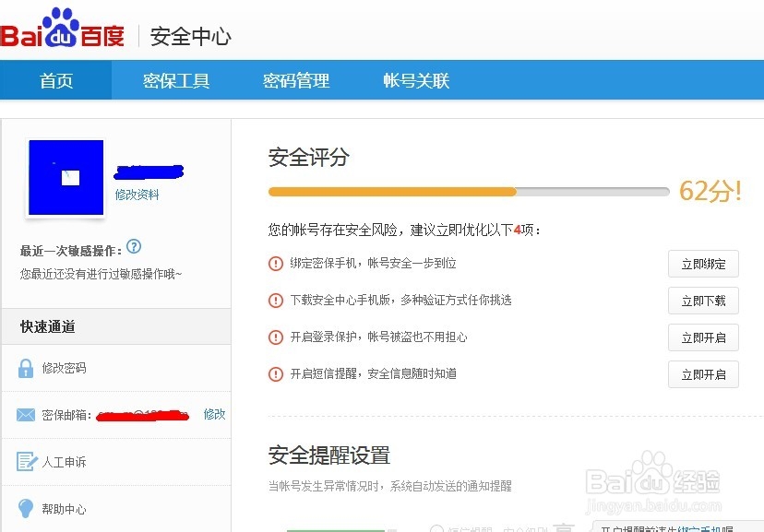The height and width of the screenshot is (532, 764).
Task: Click the warning icon for 开启登录保护
Action: click(276, 337)
